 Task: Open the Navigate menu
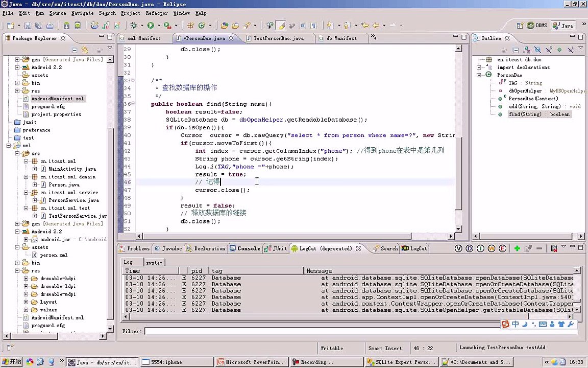(83, 13)
